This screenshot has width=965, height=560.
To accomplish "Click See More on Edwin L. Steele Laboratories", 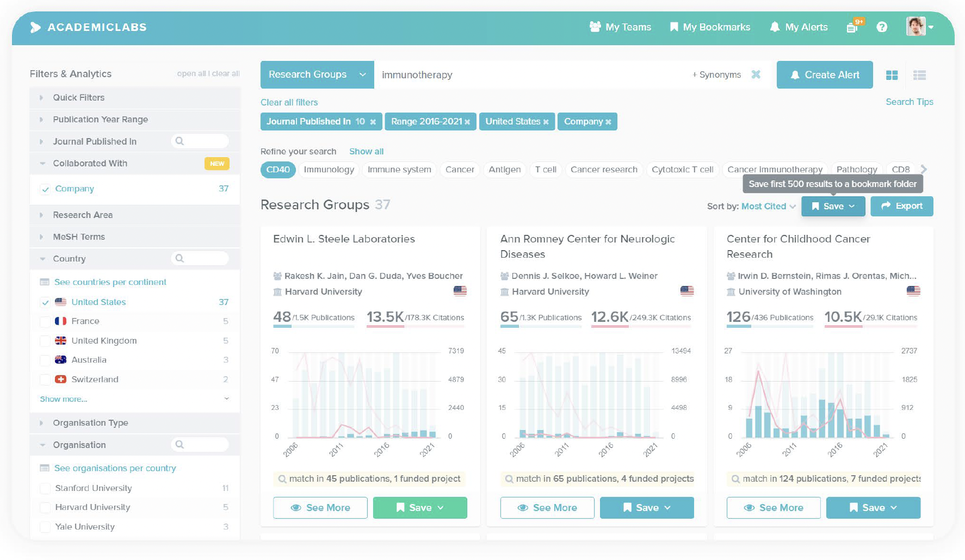I will (320, 508).
